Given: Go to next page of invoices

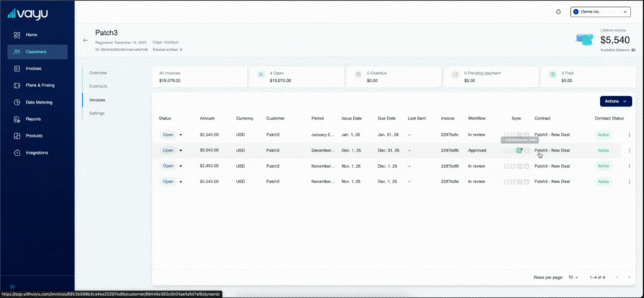Looking at the screenshot, I should (629, 278).
